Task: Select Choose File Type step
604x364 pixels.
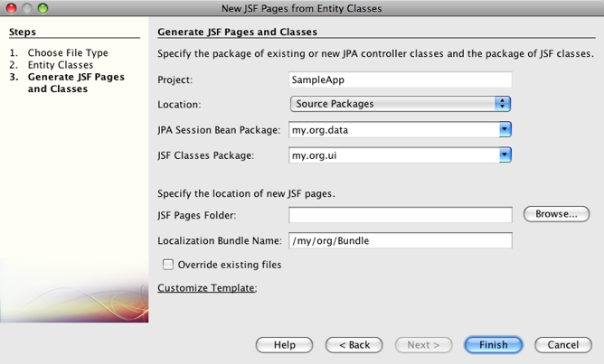Action: click(67, 53)
